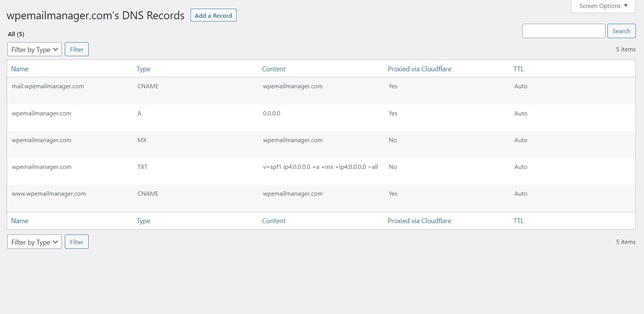This screenshot has height=314, width=644.
Task: Click the CNAME type of the mail record
Action: pyautogui.click(x=148, y=86)
